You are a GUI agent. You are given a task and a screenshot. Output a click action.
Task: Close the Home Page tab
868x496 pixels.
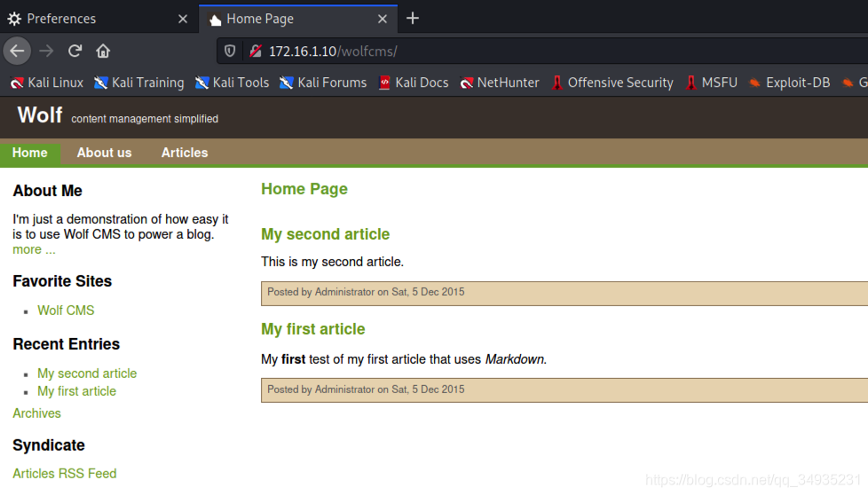click(382, 19)
